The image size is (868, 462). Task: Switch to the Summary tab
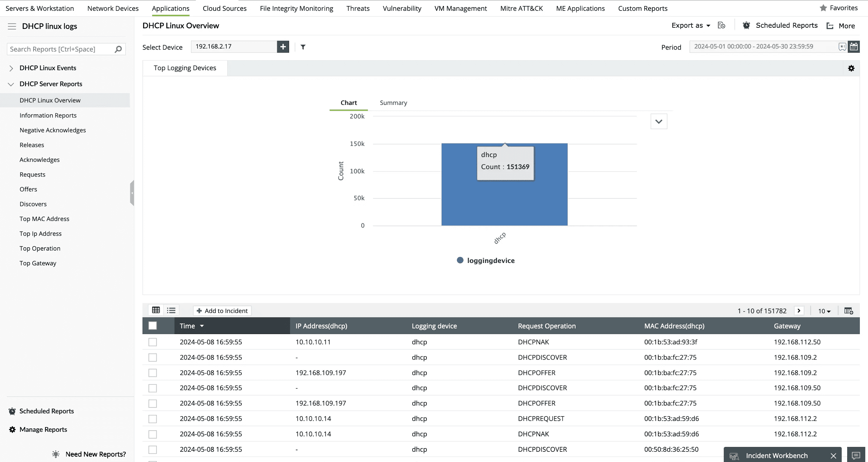(x=393, y=103)
